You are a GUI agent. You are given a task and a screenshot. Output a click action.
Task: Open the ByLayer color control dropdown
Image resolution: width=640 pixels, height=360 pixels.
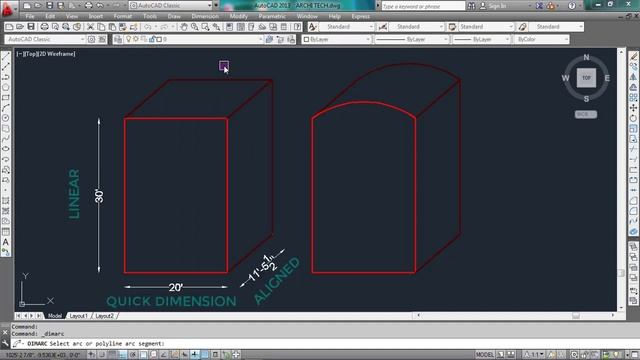336,39
